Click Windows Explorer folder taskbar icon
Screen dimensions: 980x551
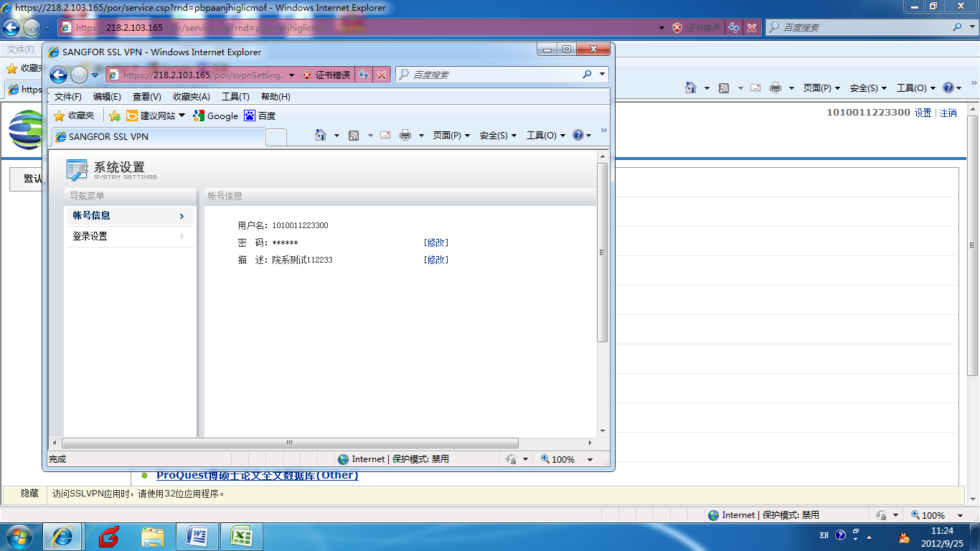(x=153, y=537)
